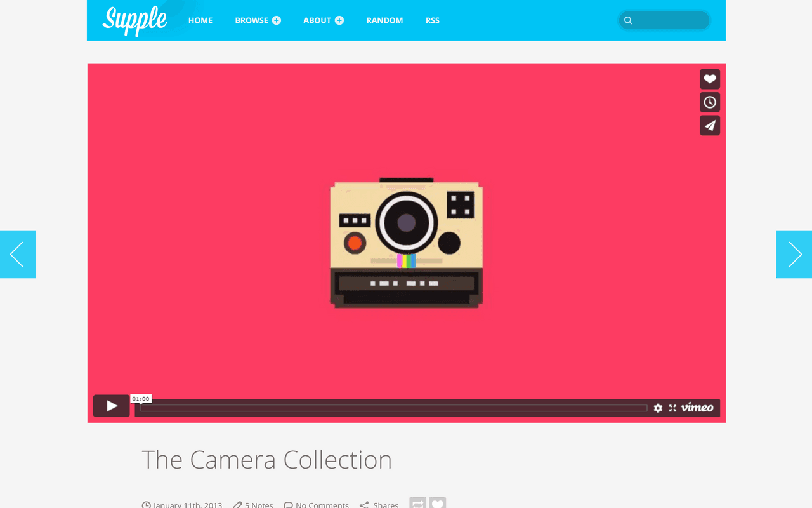Open the RSS menu item
This screenshot has height=508, width=812.
click(x=433, y=20)
